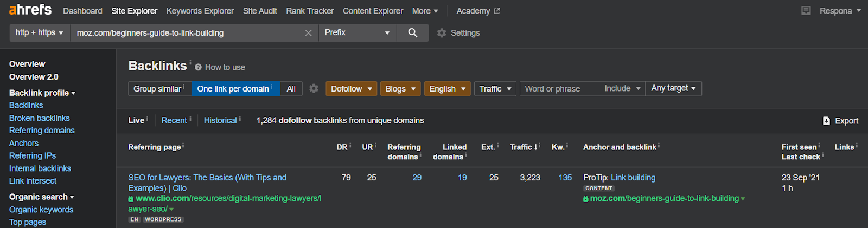Image resolution: width=868 pixels, height=228 pixels.
Task: Click the Export download icon
Action: pos(826,121)
